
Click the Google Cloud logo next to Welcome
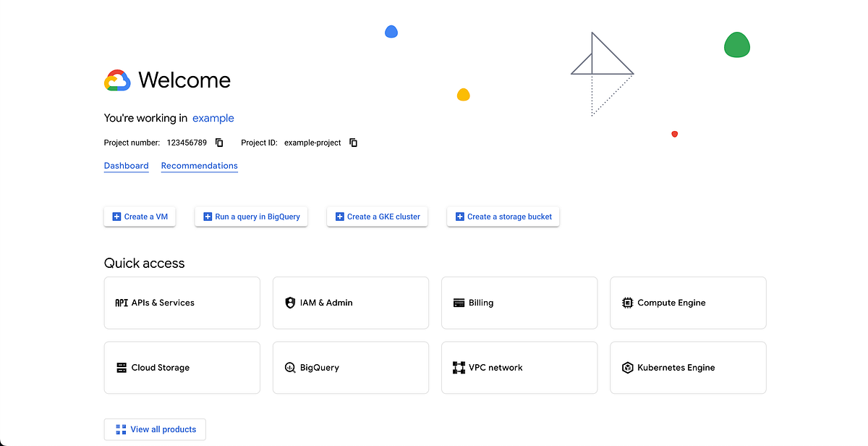116,80
